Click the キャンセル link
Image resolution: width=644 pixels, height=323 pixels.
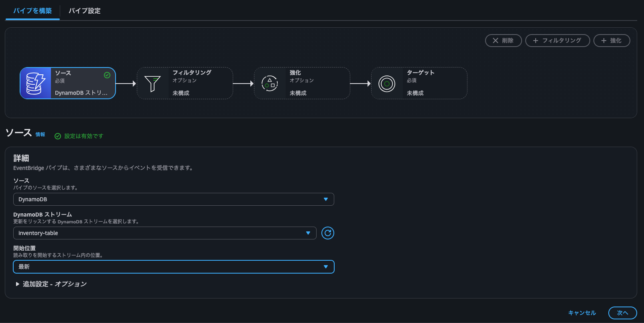click(x=582, y=313)
